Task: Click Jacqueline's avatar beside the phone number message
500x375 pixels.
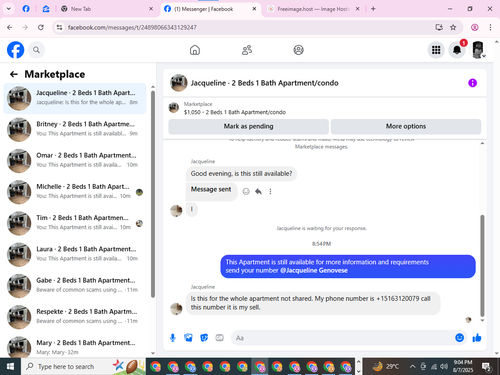Action: 176,309
